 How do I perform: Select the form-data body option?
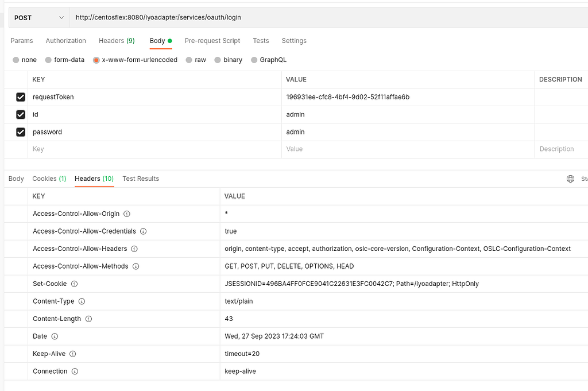pos(64,60)
